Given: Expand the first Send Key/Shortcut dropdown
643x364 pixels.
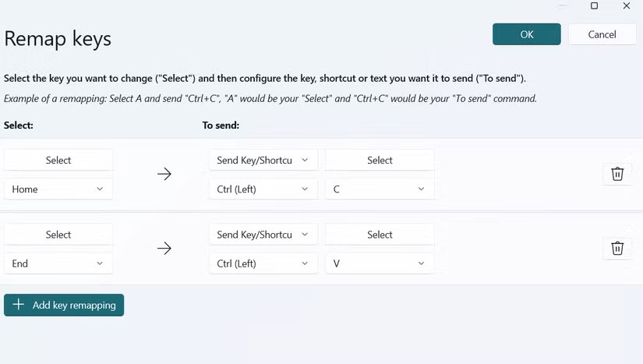Looking at the screenshot, I should point(263,161).
